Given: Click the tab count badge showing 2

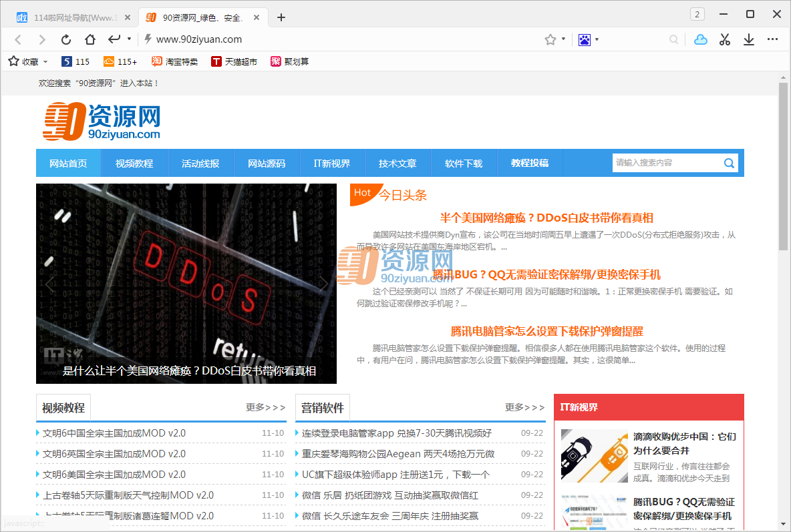Looking at the screenshot, I should [697, 14].
